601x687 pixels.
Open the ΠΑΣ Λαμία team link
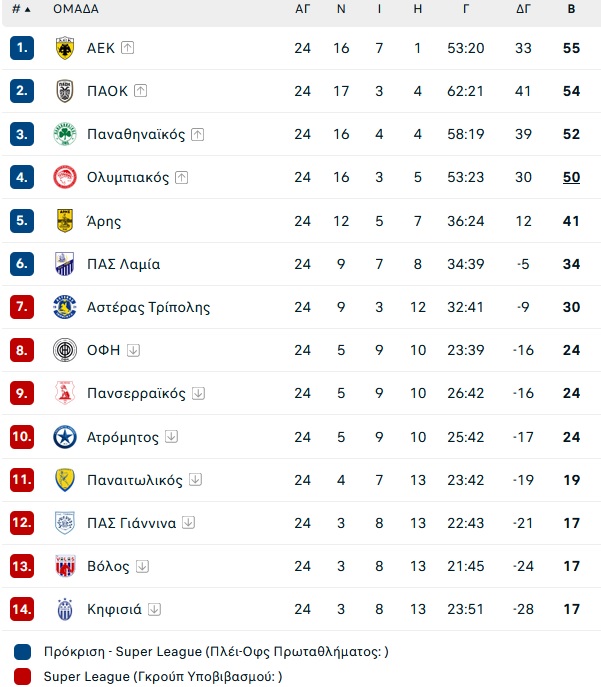[x=124, y=264]
